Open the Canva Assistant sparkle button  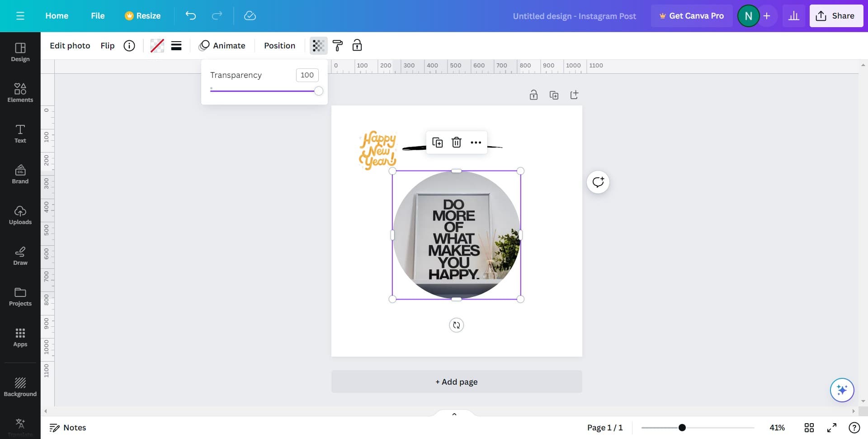click(841, 390)
